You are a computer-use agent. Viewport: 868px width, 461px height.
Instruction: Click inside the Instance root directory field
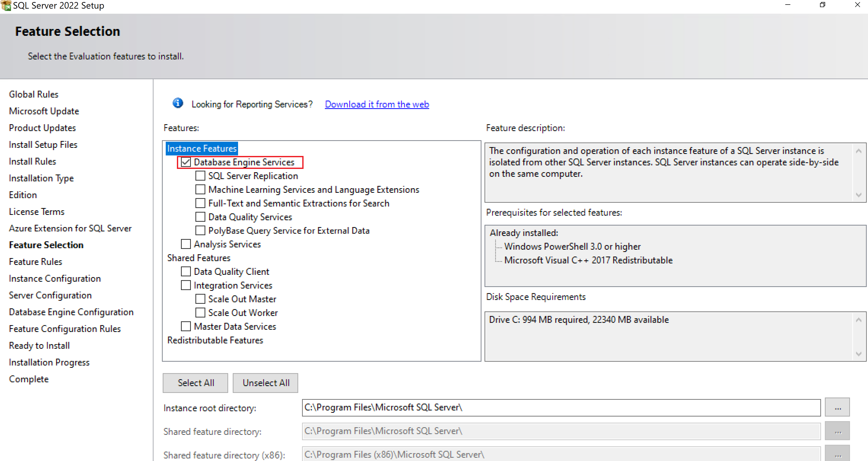pyautogui.click(x=561, y=407)
